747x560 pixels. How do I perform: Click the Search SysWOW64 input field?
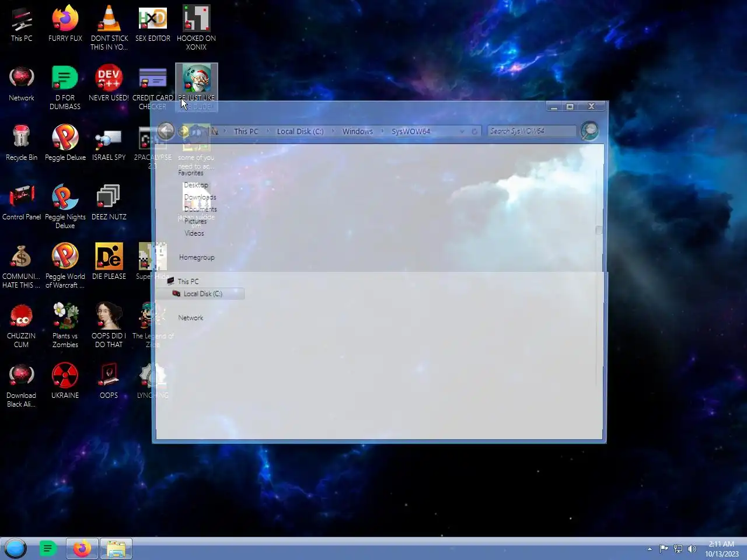[532, 131]
